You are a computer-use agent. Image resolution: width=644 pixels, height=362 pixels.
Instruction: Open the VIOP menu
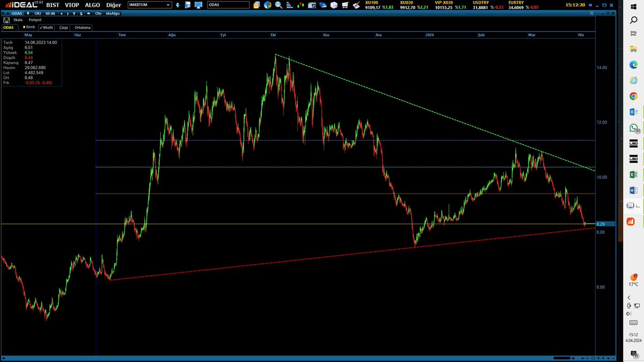click(72, 5)
